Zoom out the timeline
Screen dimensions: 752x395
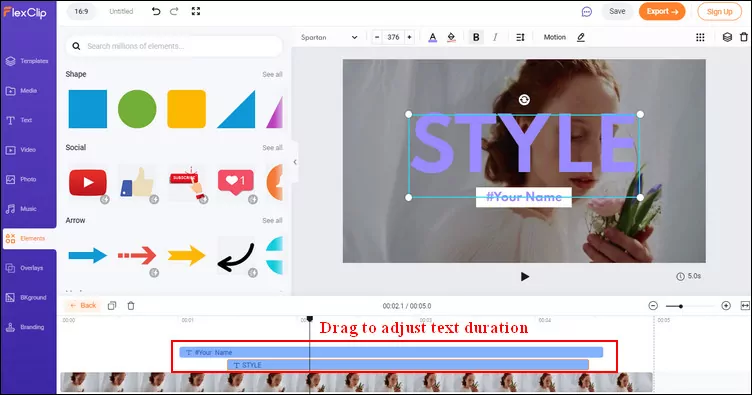(x=653, y=306)
